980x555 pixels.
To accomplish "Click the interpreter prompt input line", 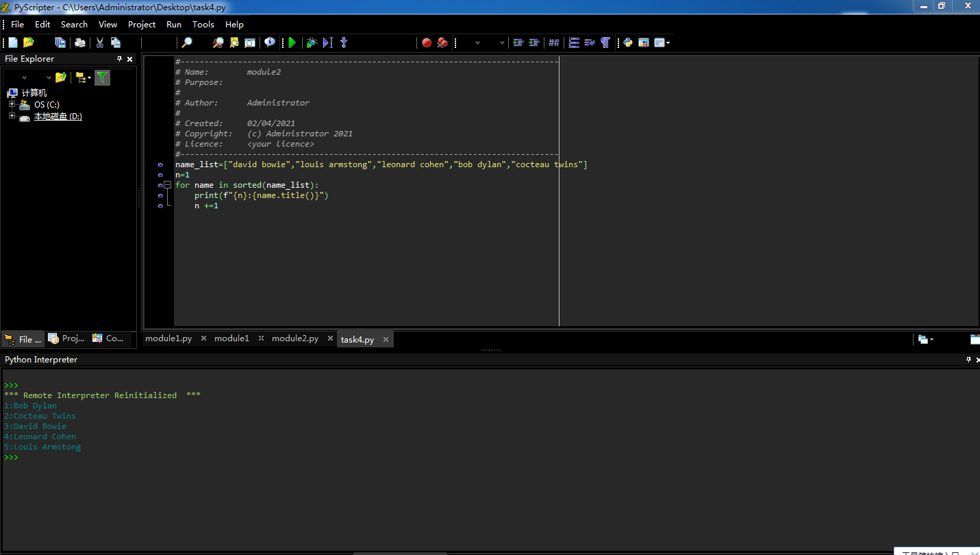I will click(490, 457).
